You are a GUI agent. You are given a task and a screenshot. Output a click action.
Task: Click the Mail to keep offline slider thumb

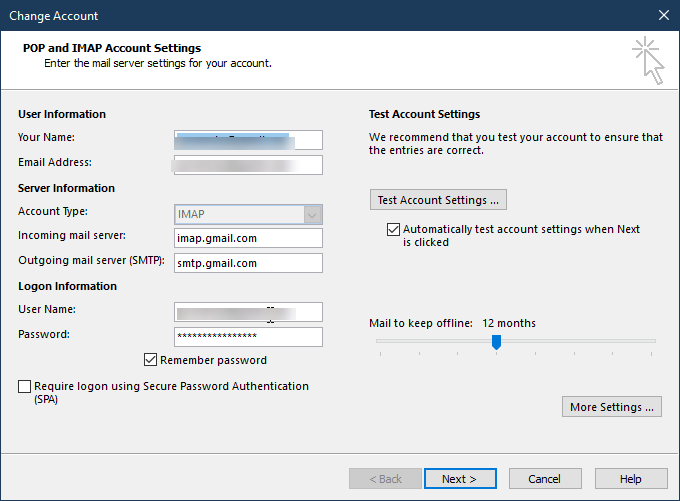point(496,342)
